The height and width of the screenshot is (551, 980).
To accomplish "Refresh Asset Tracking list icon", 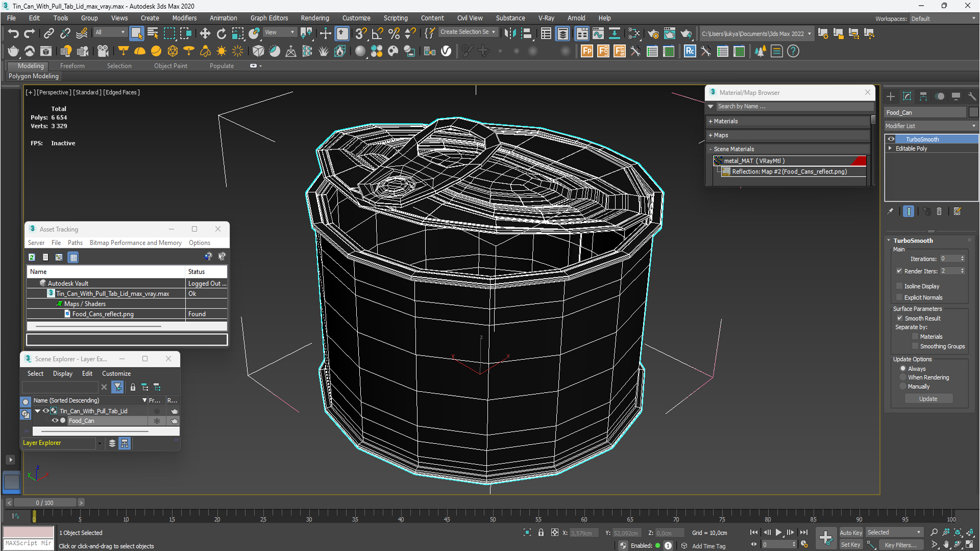I will [x=32, y=257].
